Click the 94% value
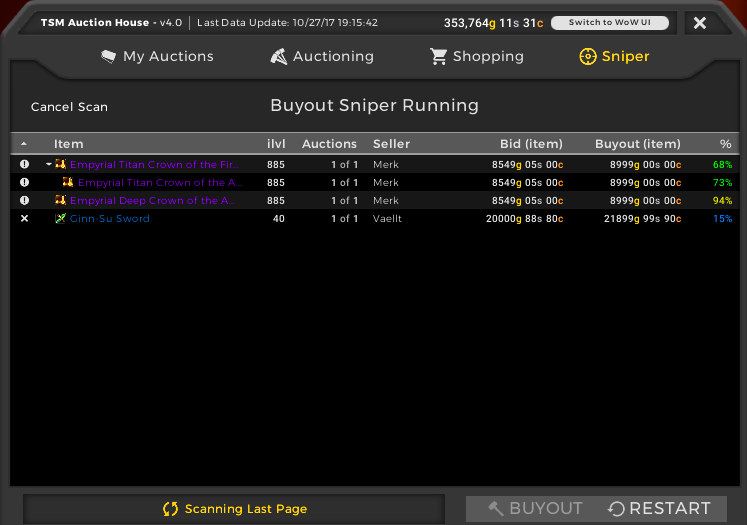 pyautogui.click(x=722, y=201)
